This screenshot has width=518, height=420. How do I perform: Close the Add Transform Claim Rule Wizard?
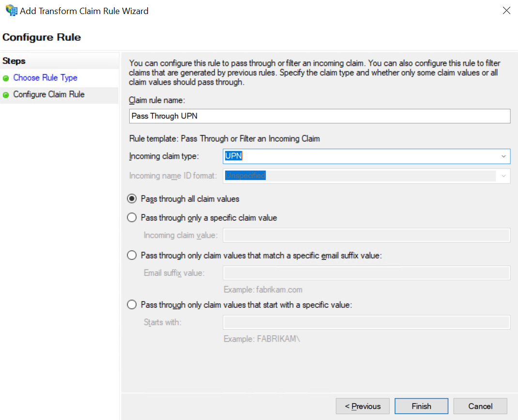point(506,11)
